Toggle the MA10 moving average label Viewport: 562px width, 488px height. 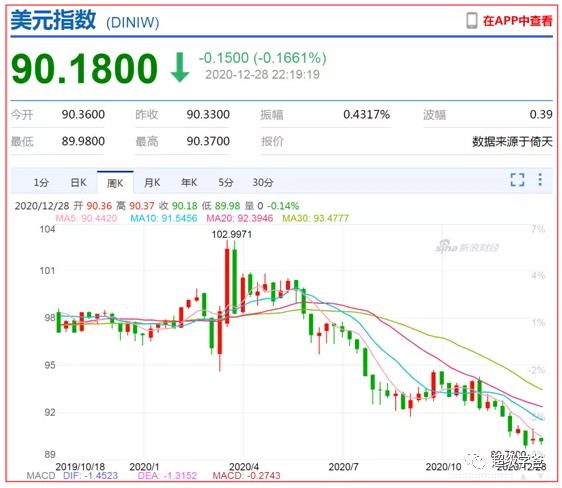[164, 218]
